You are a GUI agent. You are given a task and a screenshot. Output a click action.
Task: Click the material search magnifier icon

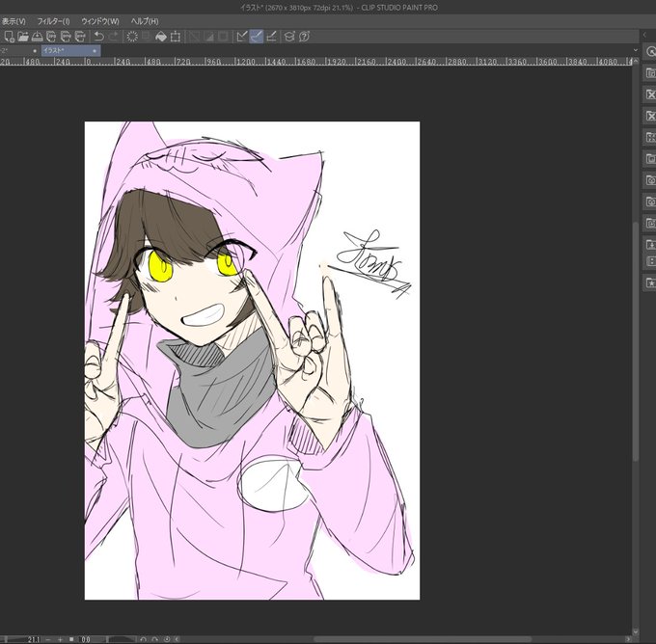point(650,51)
